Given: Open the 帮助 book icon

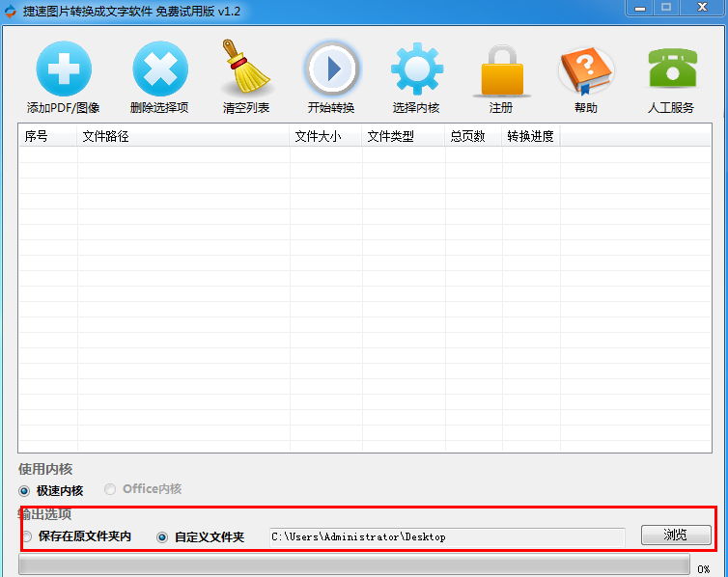Looking at the screenshot, I should tap(586, 70).
